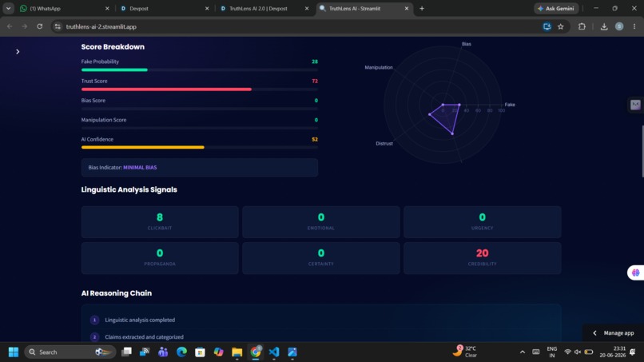Click the taskbar Search box
The height and width of the screenshot is (362, 644).
click(x=70, y=352)
